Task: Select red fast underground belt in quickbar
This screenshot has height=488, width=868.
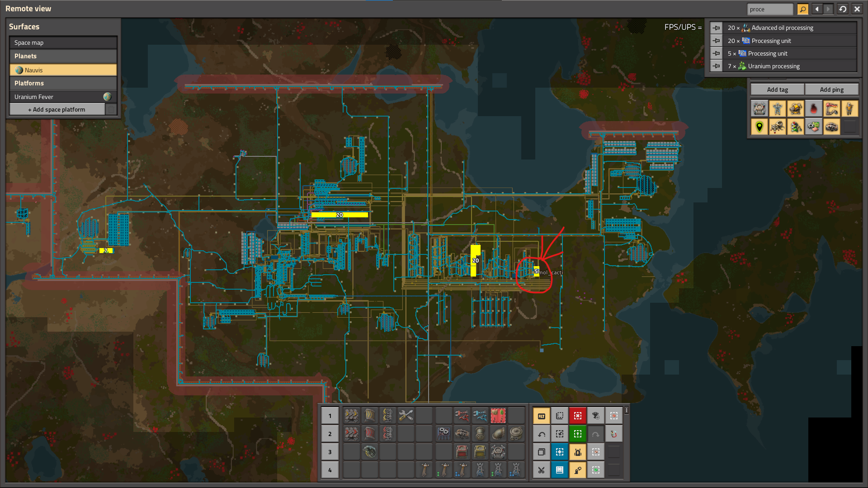Action: 369,434
